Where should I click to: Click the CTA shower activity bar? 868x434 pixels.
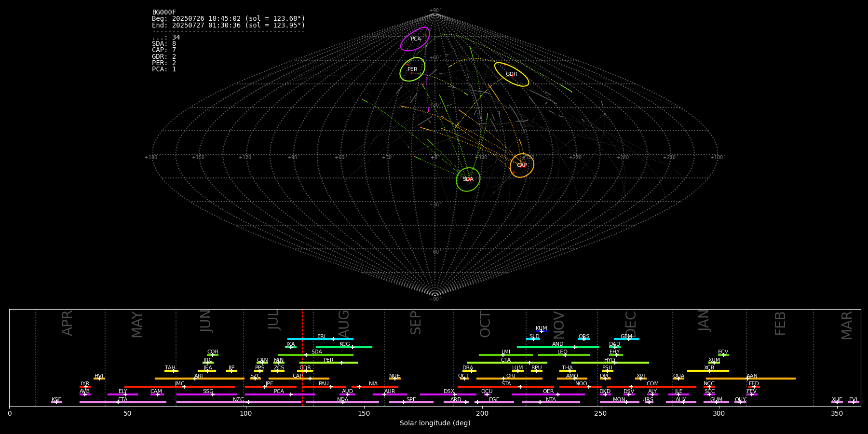(x=507, y=363)
